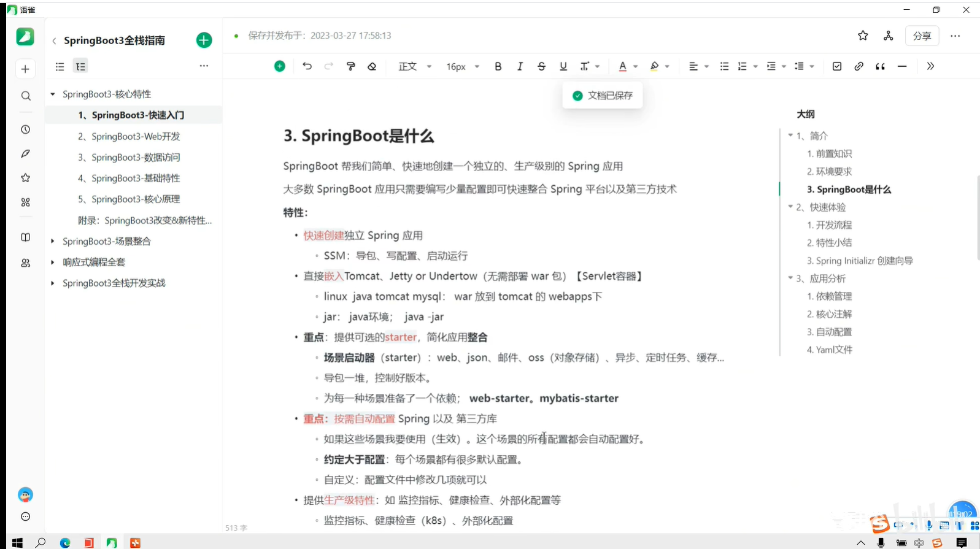The image size is (980, 549).
Task: Jump to outline item 1. 开发流程
Action: 829,225
